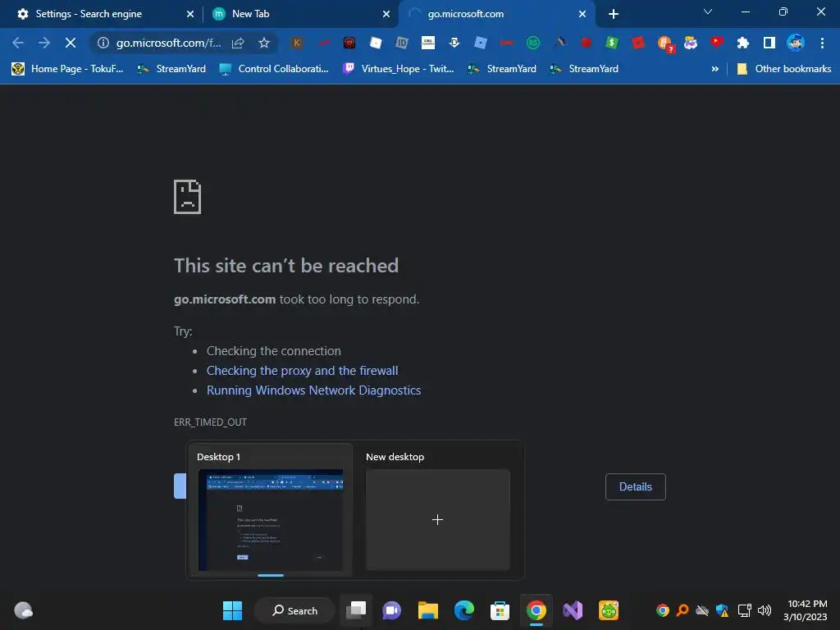Create a New desktop
The width and height of the screenshot is (840, 630).
point(438,519)
